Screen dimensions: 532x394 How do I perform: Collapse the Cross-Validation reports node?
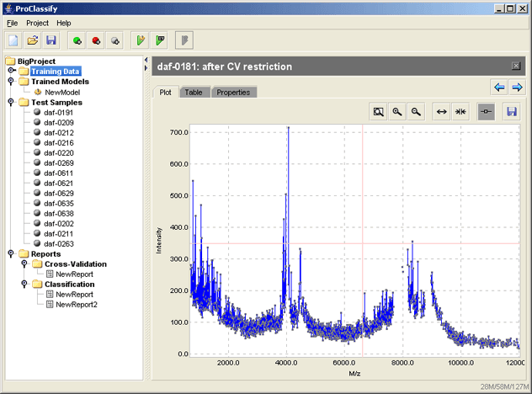point(24,264)
